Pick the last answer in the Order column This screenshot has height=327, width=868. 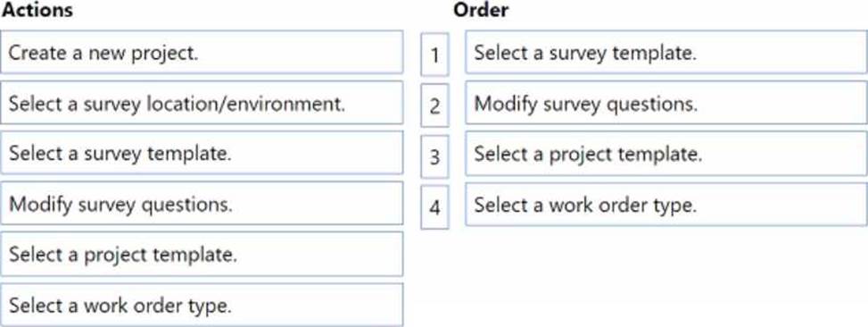click(x=666, y=204)
